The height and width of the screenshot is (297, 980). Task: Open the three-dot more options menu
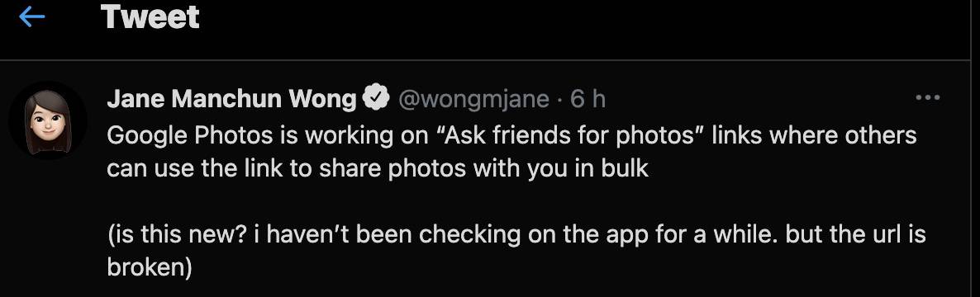[927, 98]
